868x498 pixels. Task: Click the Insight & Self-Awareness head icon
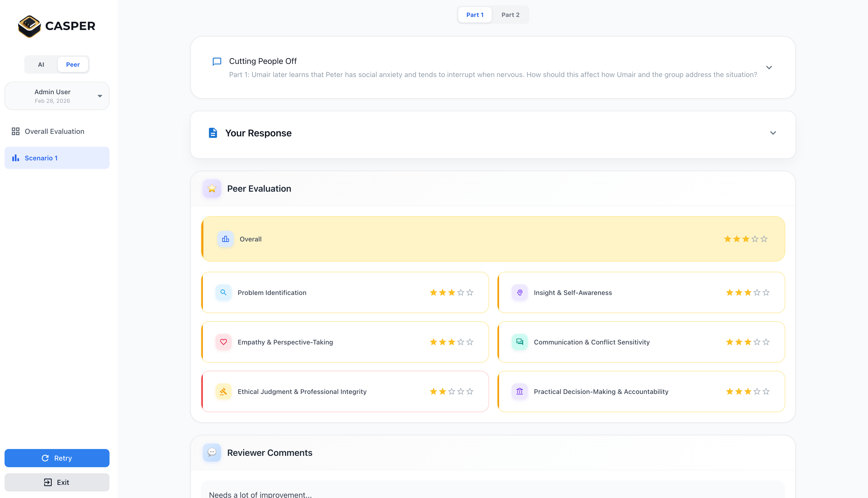520,292
